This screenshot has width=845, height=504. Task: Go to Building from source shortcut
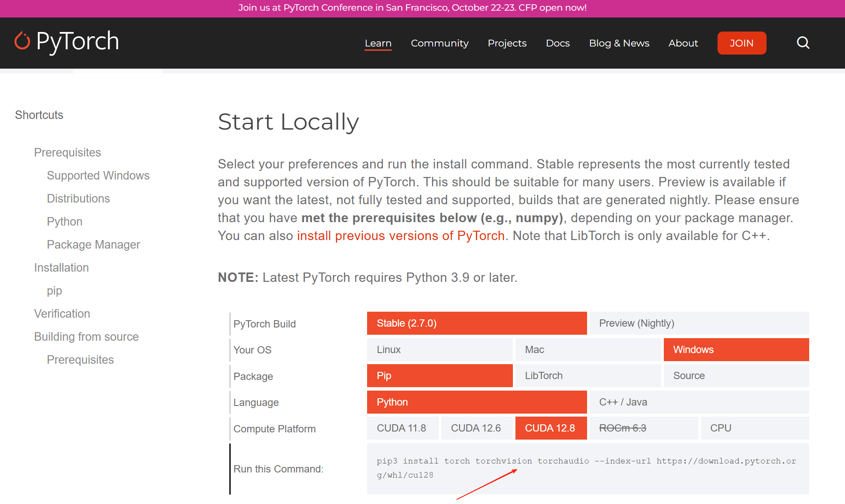click(x=86, y=337)
